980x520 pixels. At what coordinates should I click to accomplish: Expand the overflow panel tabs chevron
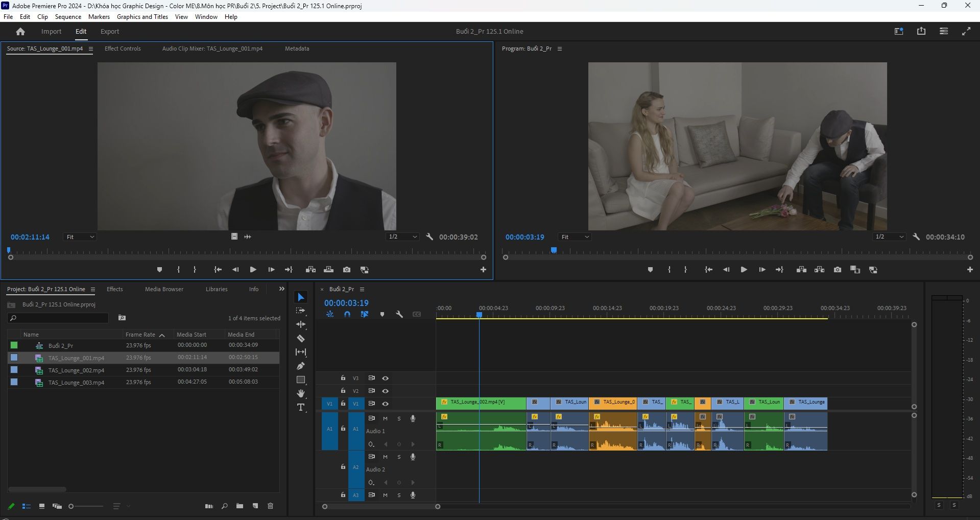coord(281,289)
